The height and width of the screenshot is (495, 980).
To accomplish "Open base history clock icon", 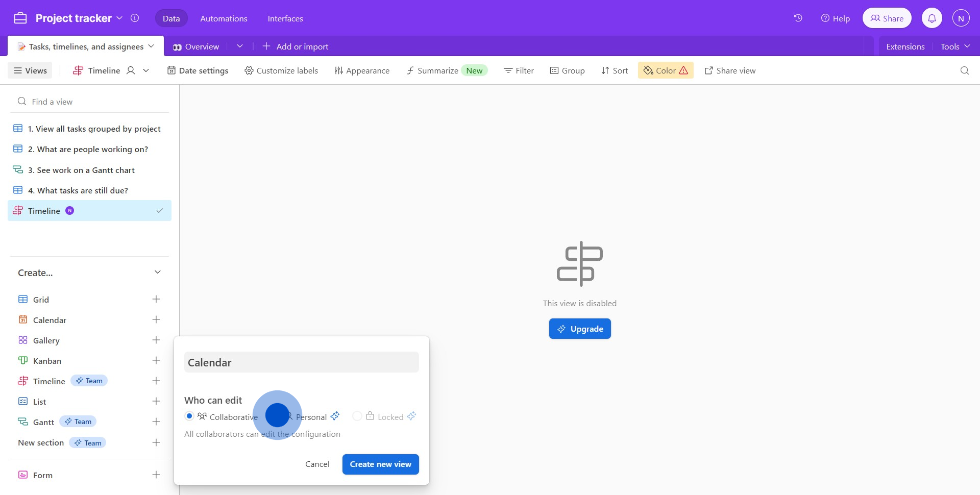I will pyautogui.click(x=798, y=18).
